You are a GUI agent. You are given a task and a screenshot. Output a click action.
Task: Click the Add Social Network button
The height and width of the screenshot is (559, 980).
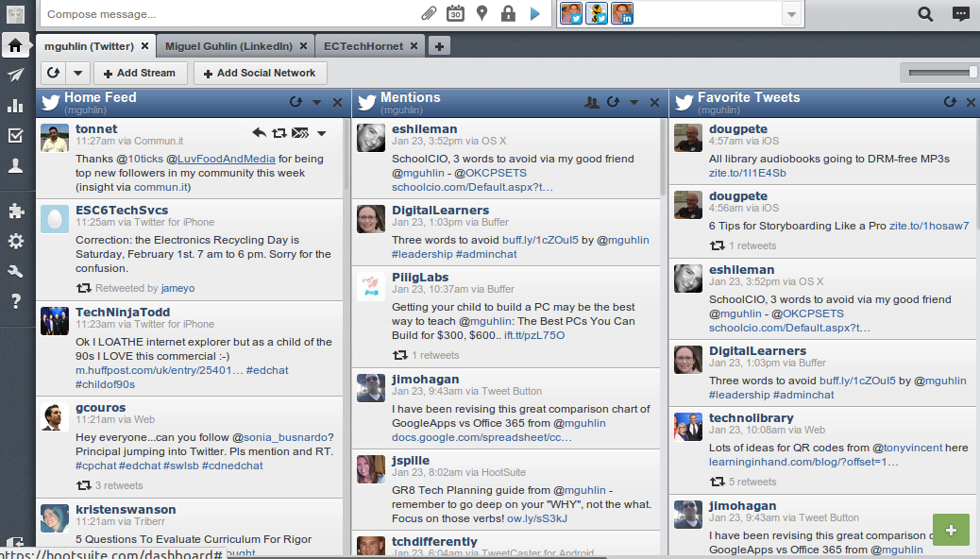pos(260,73)
